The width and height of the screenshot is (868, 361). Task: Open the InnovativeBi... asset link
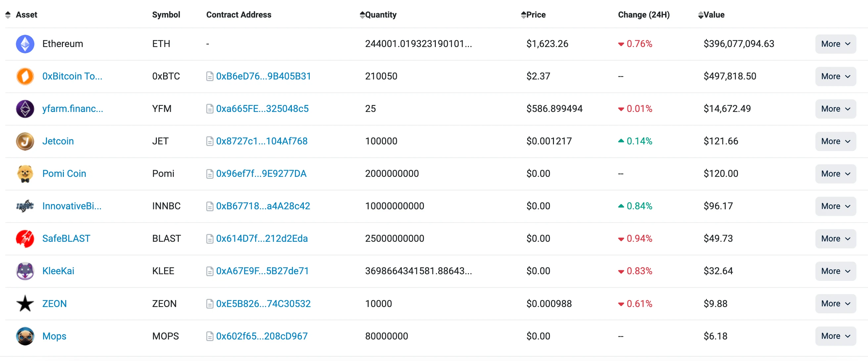[x=72, y=206]
